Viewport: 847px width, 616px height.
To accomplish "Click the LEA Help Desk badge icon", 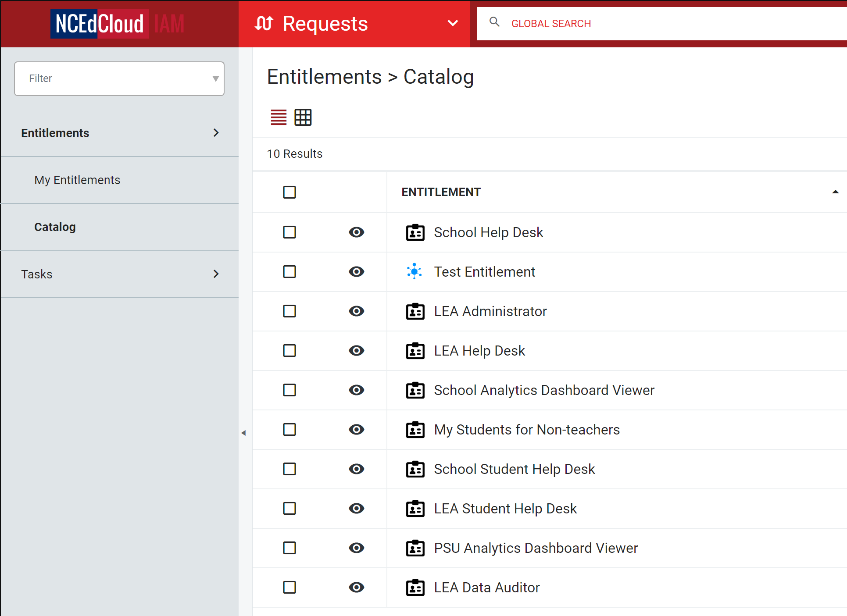I will tap(415, 351).
